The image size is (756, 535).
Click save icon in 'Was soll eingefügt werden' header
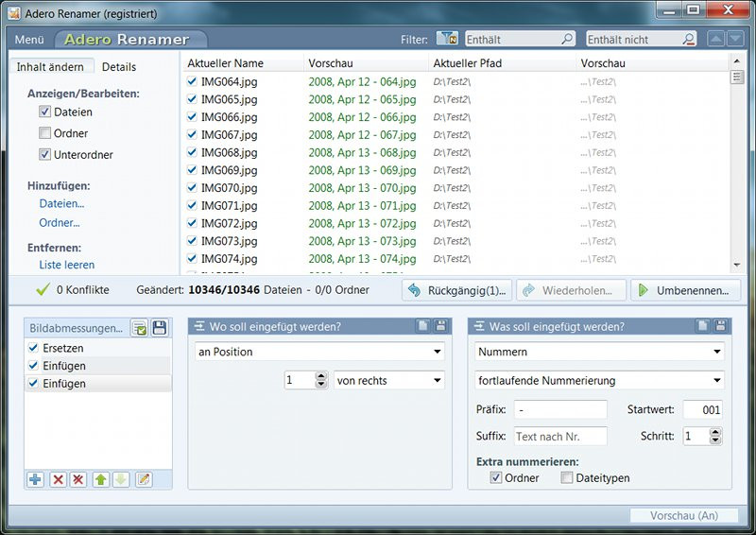pos(720,326)
